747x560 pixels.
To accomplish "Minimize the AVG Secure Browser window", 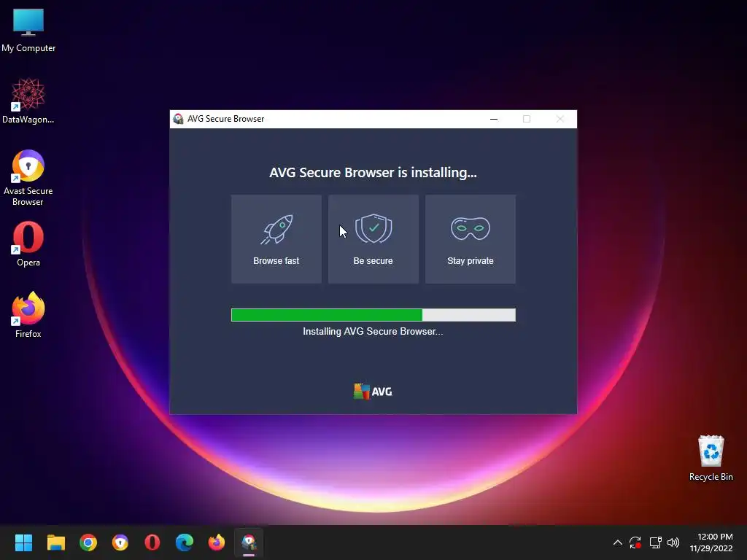I will pos(494,119).
